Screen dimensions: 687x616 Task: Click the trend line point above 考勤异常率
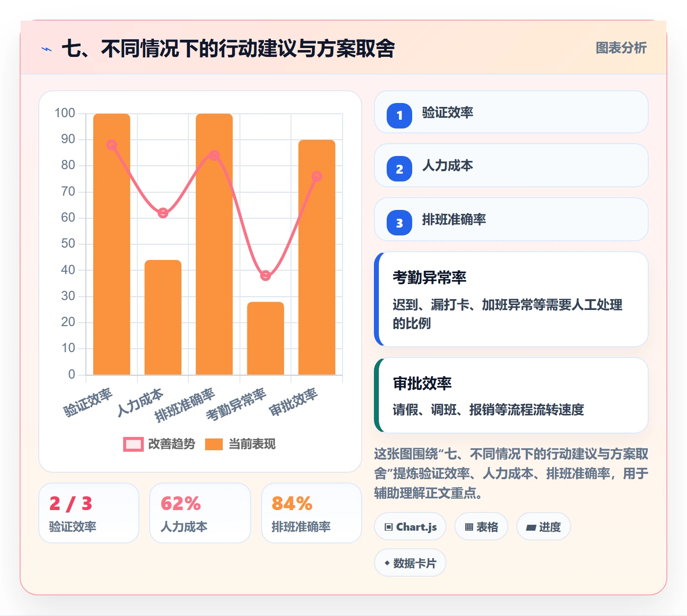tap(265, 276)
